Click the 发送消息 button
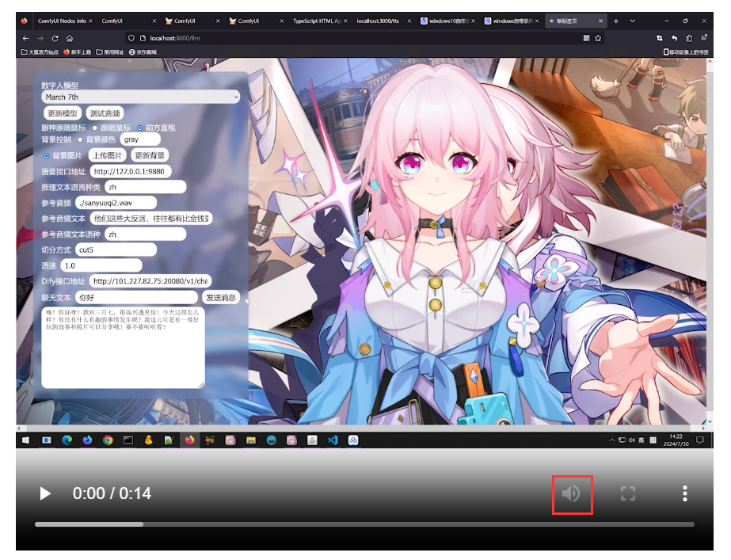This screenshot has height=560, width=731. point(221,298)
